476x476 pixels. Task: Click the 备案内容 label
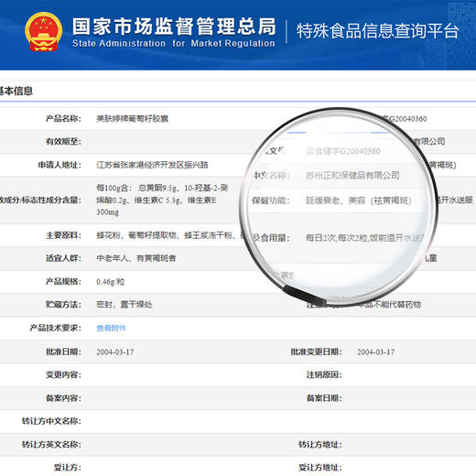63,398
